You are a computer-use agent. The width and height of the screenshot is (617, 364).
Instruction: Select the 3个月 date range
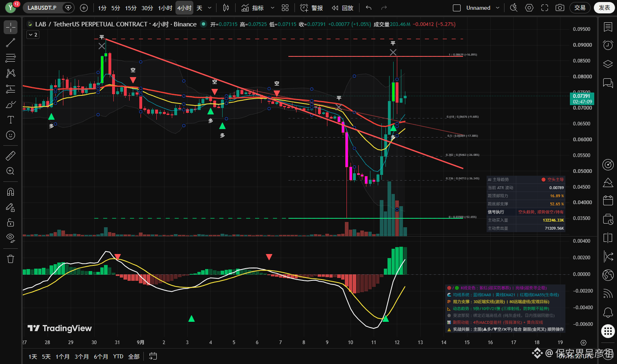pos(82,356)
